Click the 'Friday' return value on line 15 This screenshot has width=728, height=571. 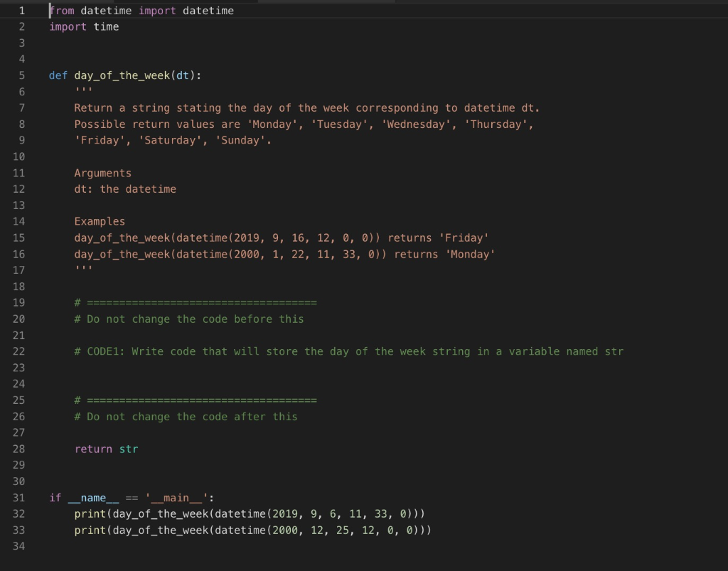[464, 238]
